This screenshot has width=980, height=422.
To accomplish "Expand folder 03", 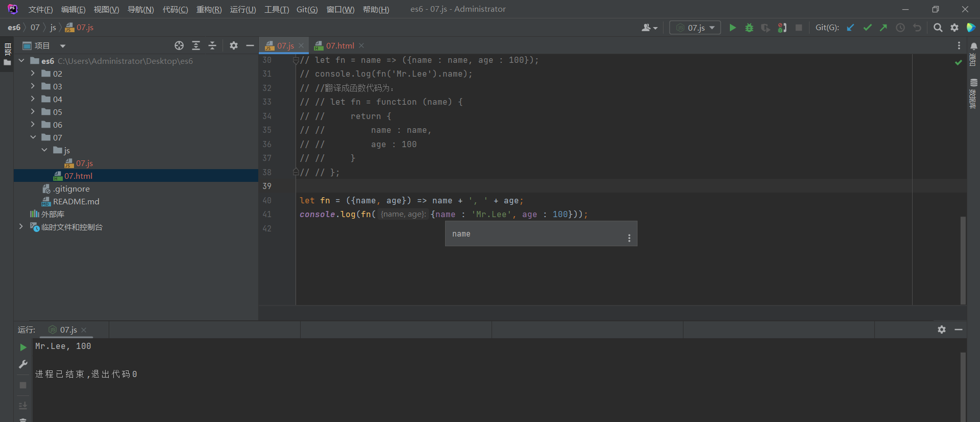I will (x=33, y=86).
